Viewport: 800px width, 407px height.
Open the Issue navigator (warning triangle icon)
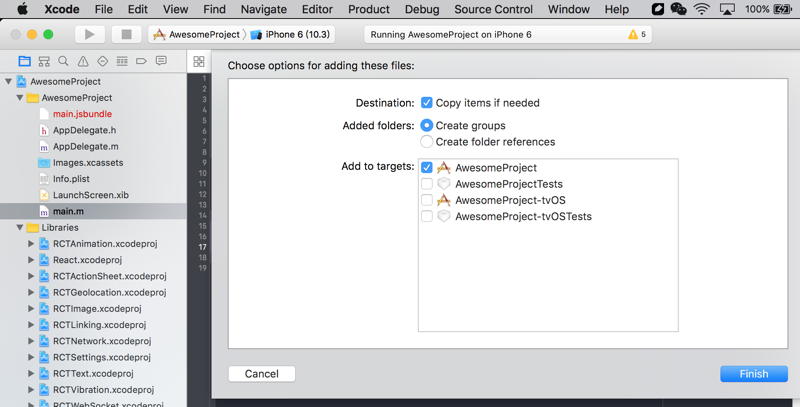point(83,61)
